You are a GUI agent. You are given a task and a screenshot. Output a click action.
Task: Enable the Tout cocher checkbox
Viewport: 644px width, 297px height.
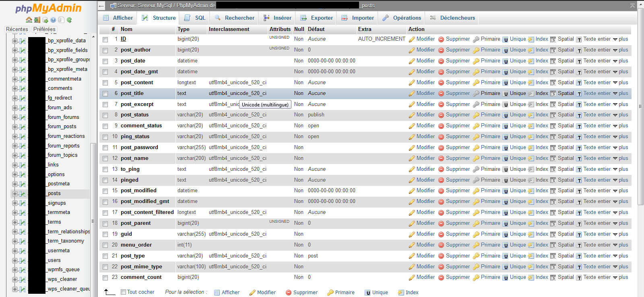click(124, 292)
